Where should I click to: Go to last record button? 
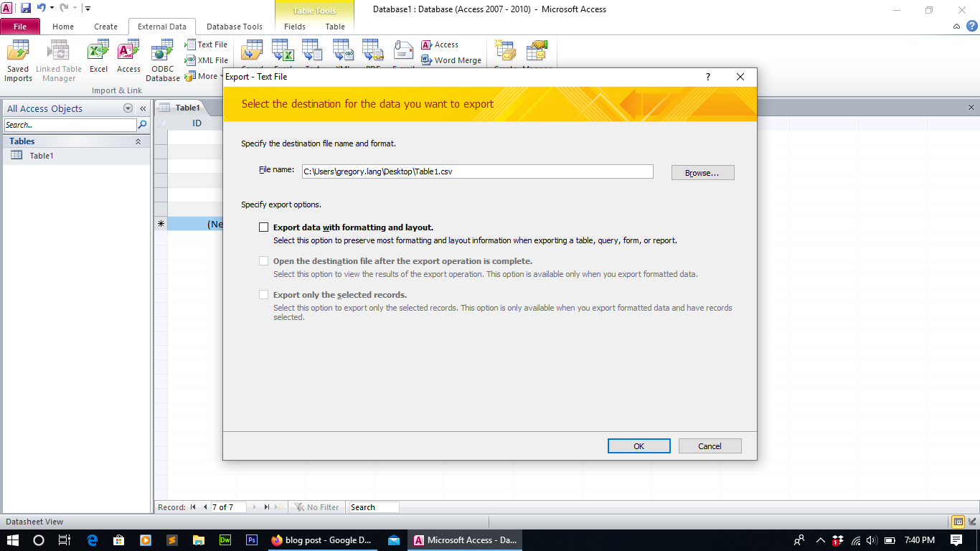click(x=266, y=507)
